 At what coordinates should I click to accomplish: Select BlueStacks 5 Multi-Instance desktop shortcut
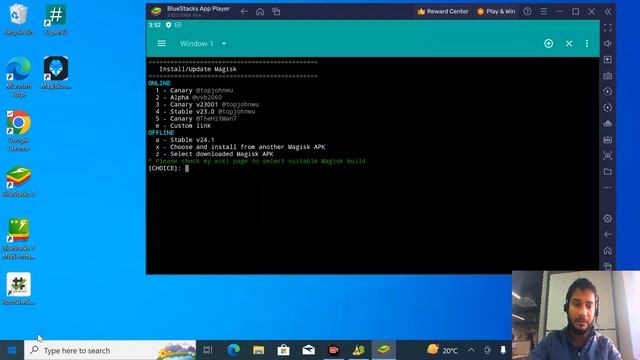point(18,239)
